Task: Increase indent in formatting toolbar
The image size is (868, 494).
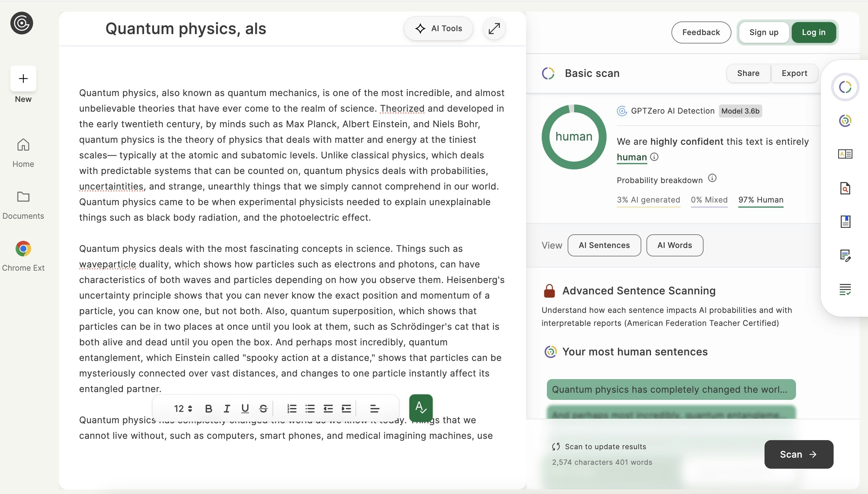Action: pyautogui.click(x=346, y=409)
